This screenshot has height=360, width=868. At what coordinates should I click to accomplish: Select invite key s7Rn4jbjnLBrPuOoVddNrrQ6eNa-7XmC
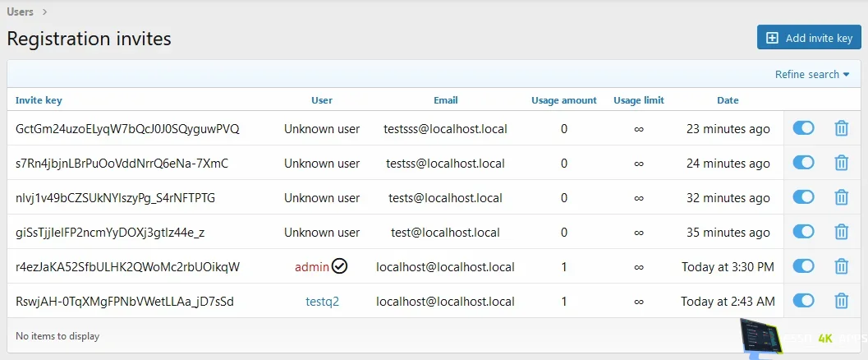[122, 164]
